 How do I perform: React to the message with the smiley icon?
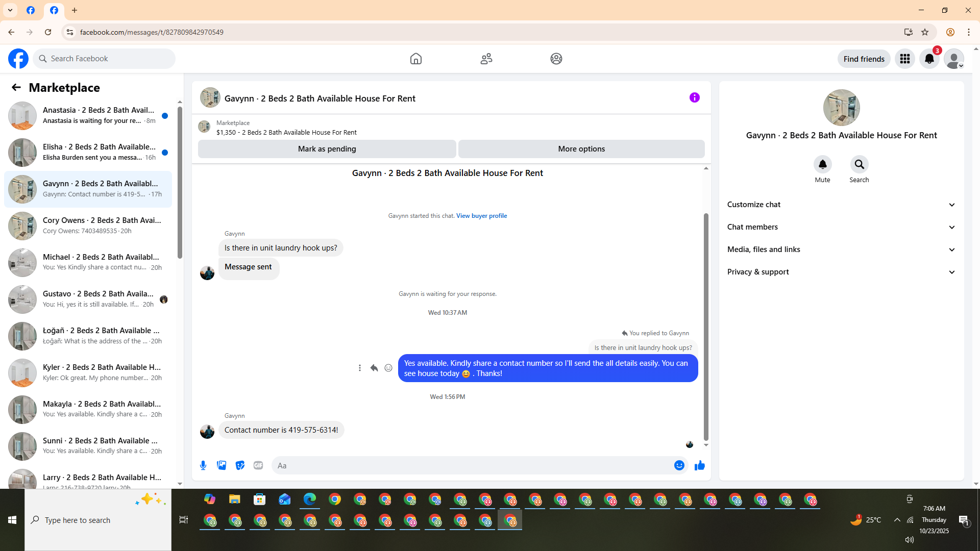click(x=388, y=368)
